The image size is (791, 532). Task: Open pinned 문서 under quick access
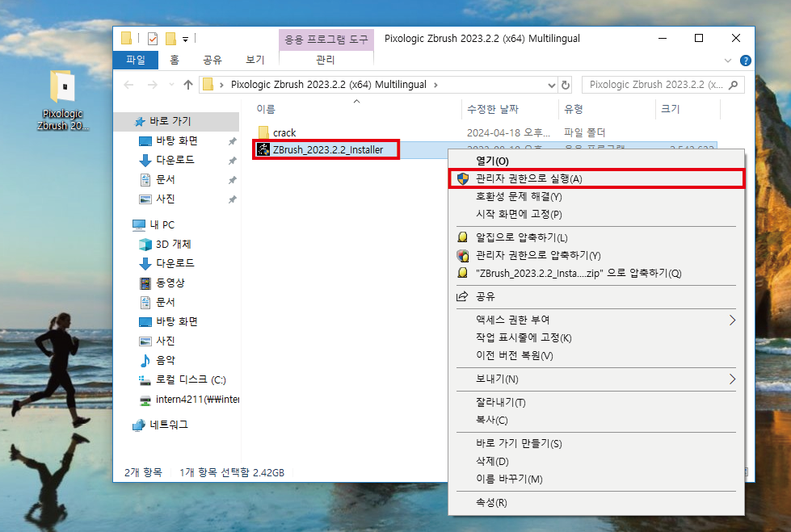(x=166, y=179)
